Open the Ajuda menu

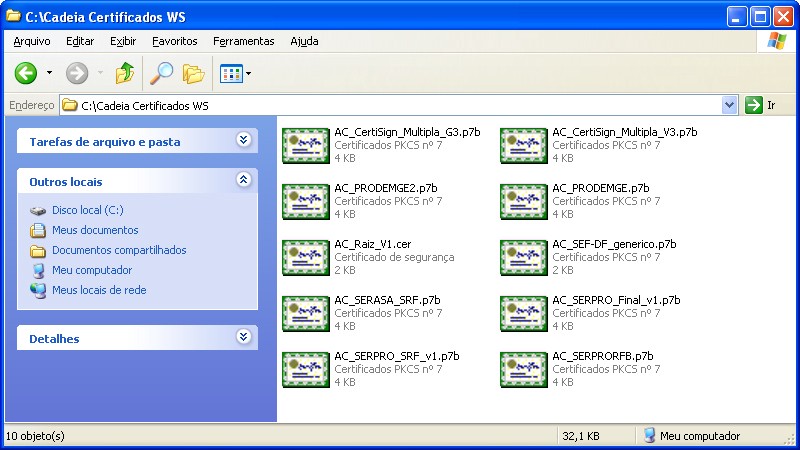(304, 41)
